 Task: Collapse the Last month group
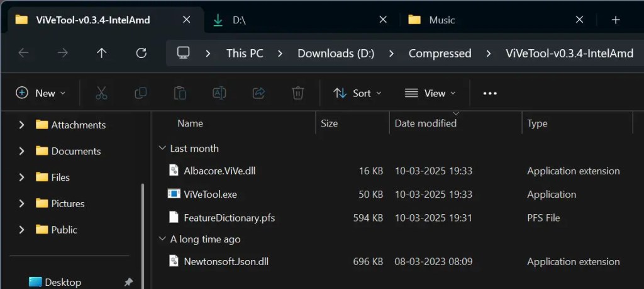163,149
